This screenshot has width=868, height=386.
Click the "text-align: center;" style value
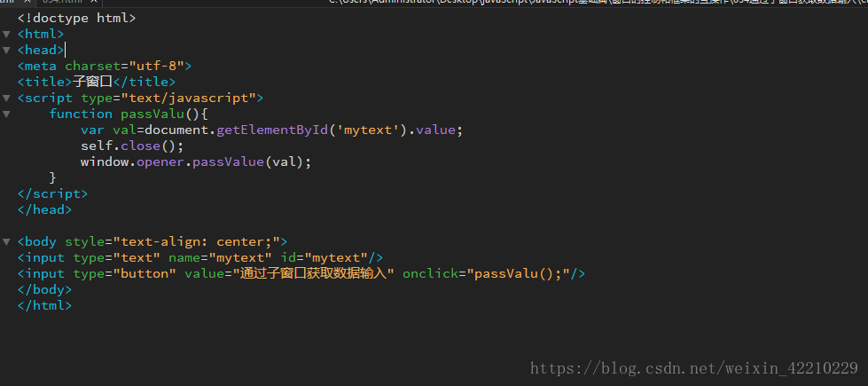[x=196, y=242]
